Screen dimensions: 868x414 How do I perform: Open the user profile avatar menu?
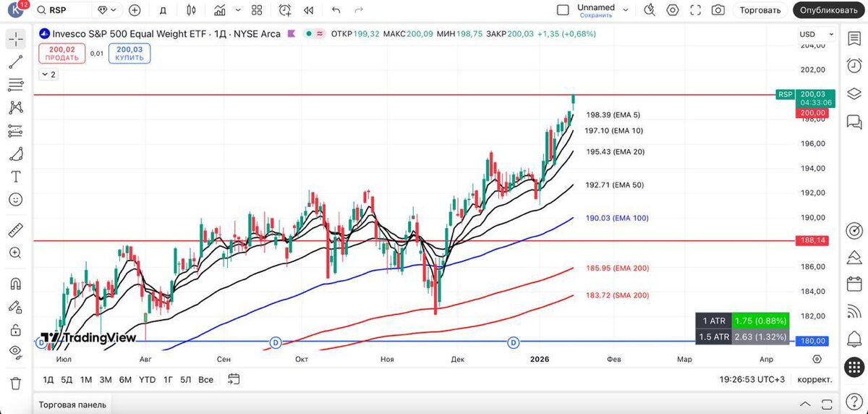16,10
